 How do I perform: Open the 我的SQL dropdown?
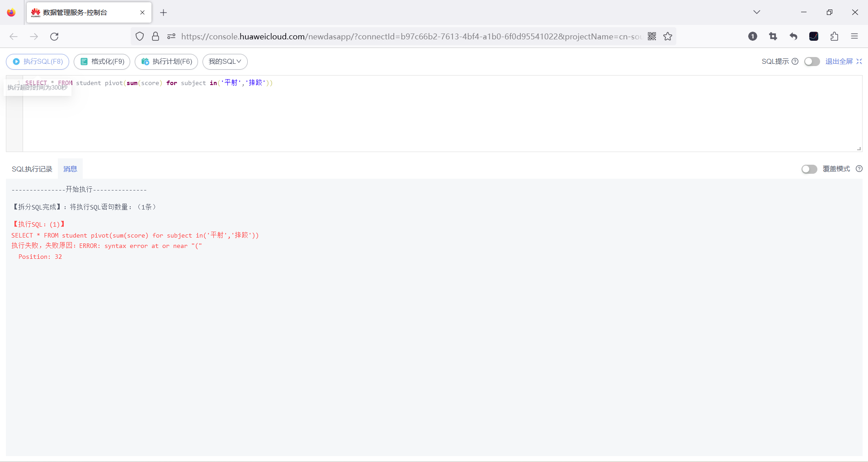click(x=225, y=62)
